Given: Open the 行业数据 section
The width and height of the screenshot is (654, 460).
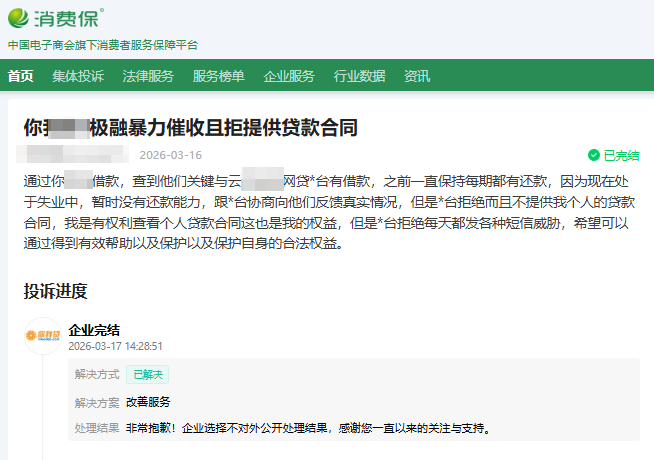Looking at the screenshot, I should pyautogui.click(x=359, y=76).
